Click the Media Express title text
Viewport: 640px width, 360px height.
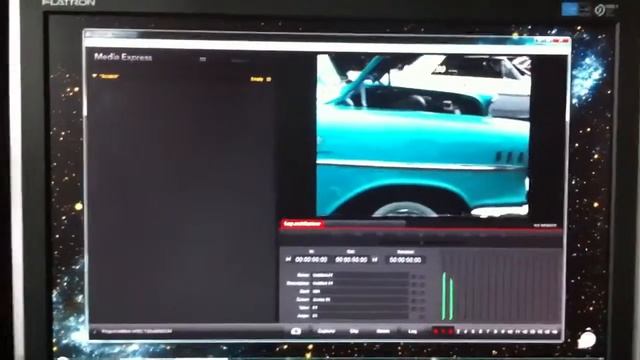(x=123, y=57)
